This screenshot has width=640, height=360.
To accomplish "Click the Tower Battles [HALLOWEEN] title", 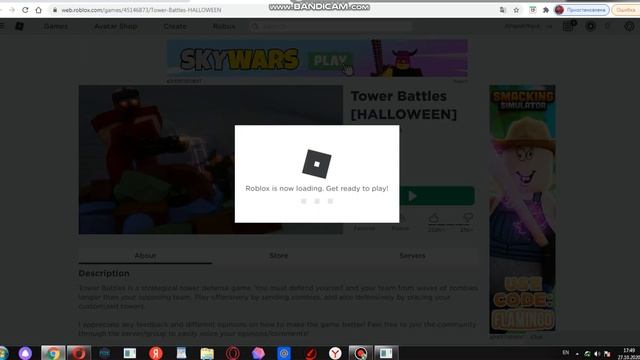I will click(404, 105).
